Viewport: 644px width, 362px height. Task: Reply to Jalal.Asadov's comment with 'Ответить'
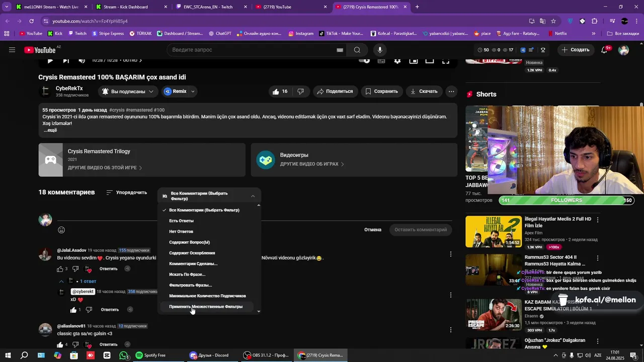pyautogui.click(x=109, y=268)
